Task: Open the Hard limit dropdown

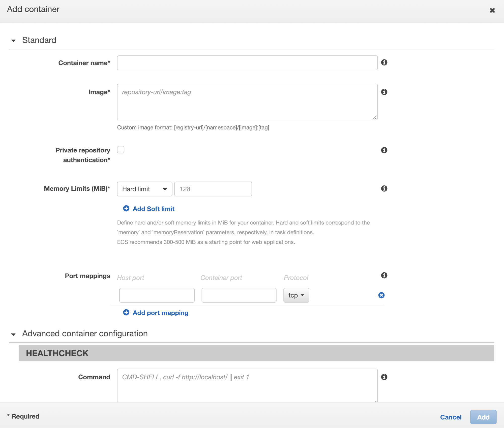Action: click(x=144, y=189)
